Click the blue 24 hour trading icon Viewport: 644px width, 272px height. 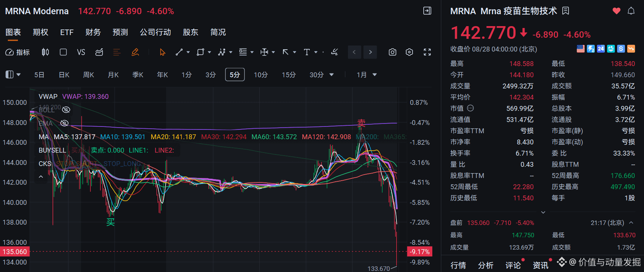click(x=601, y=49)
